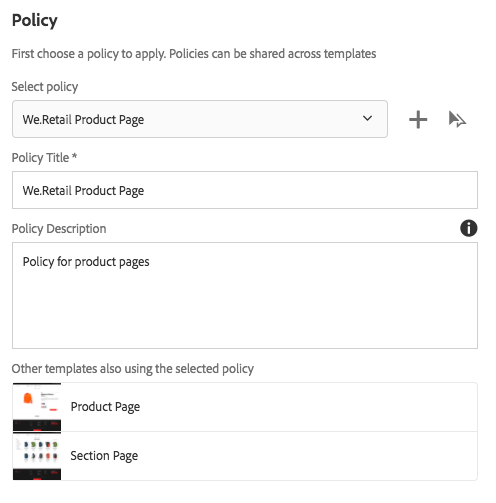Click the 'Policy Description' field label
Image resolution: width=496 pixels, height=503 pixels.
coord(59,229)
